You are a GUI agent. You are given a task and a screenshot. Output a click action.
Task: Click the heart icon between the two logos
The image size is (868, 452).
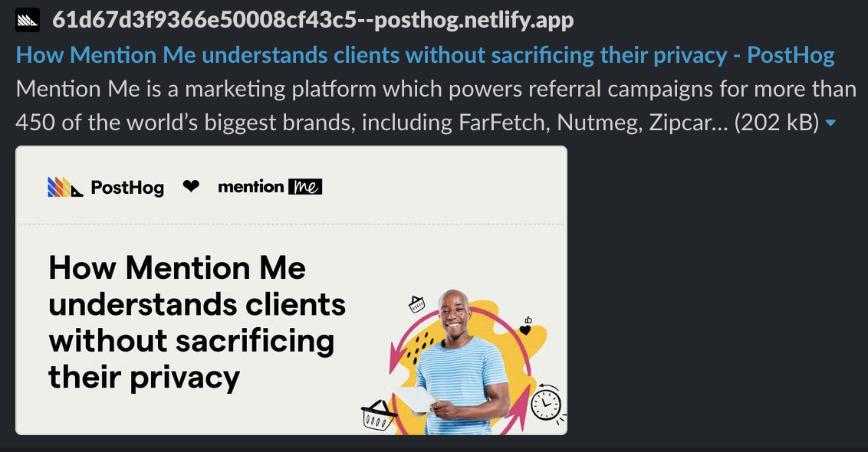tap(190, 186)
